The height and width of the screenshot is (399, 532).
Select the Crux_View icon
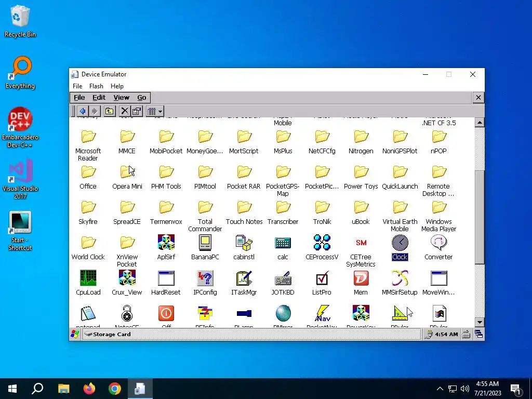point(127,278)
